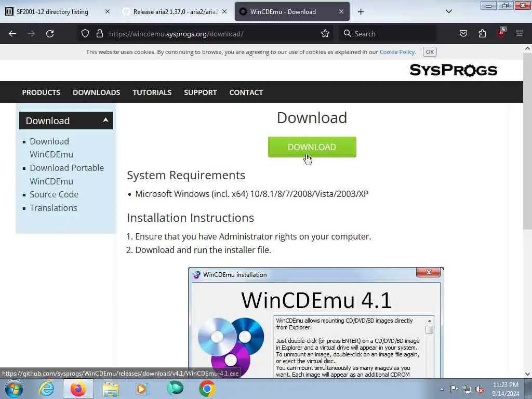Open the Windows Start menu
This screenshot has height=399, width=532.
coord(14,389)
